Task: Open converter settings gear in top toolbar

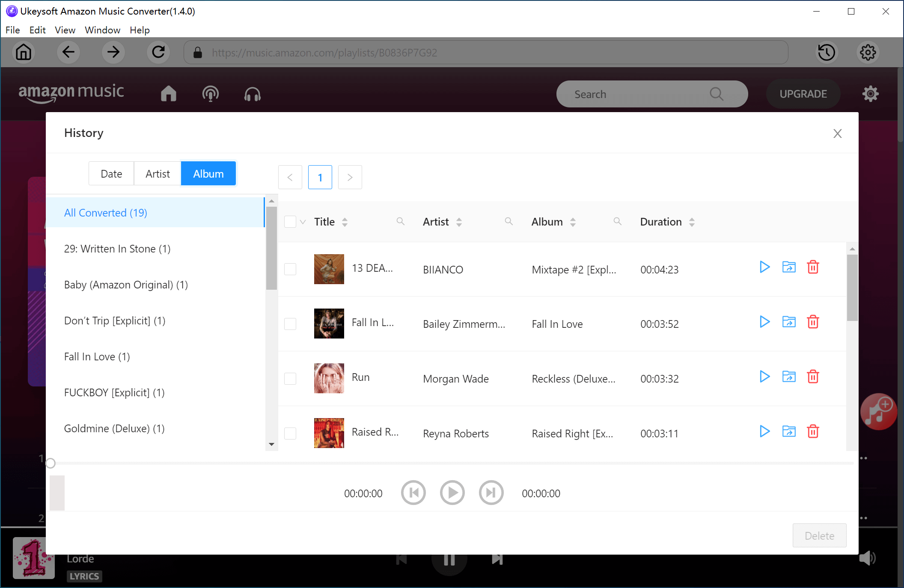Action: 868,53
